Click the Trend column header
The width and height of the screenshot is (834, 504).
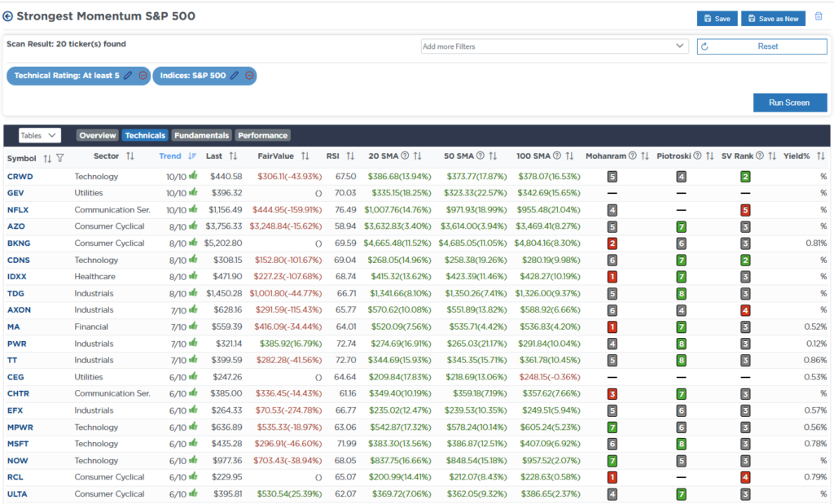pos(169,156)
